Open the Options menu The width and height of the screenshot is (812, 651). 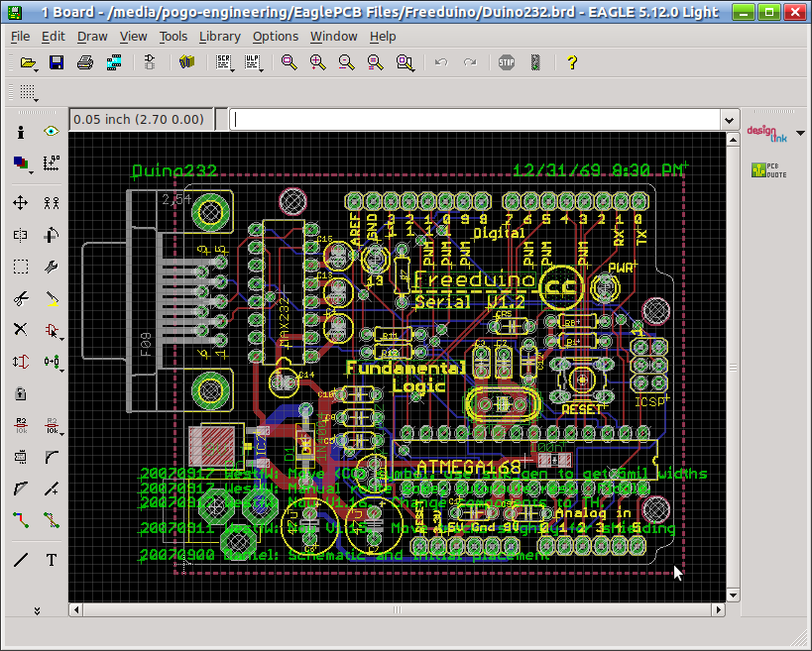click(275, 37)
